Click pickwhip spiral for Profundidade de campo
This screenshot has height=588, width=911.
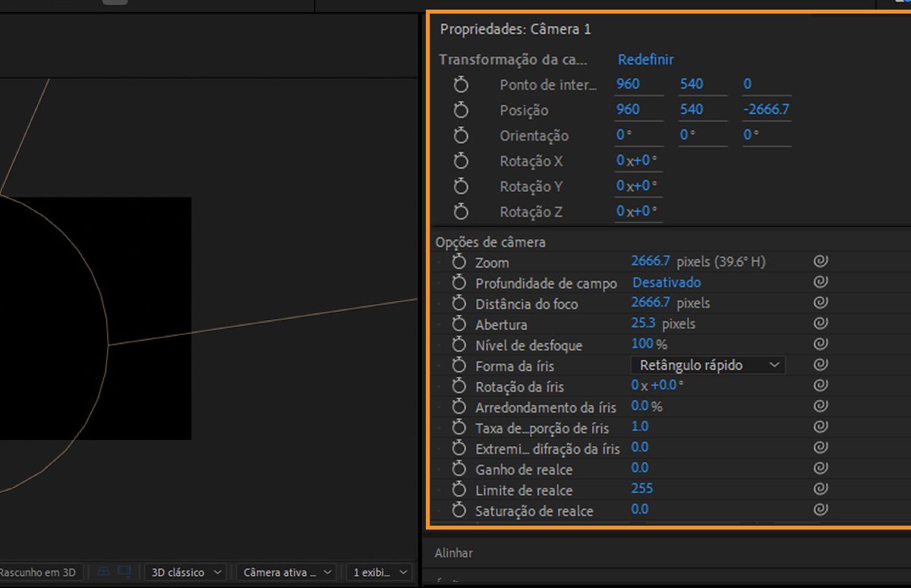pos(820,282)
